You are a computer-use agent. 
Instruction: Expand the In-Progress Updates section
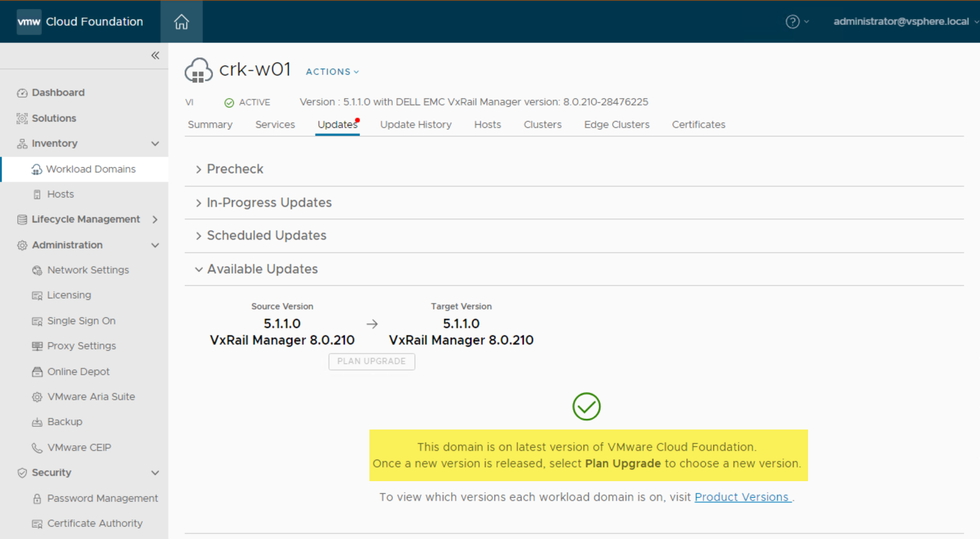coord(268,203)
